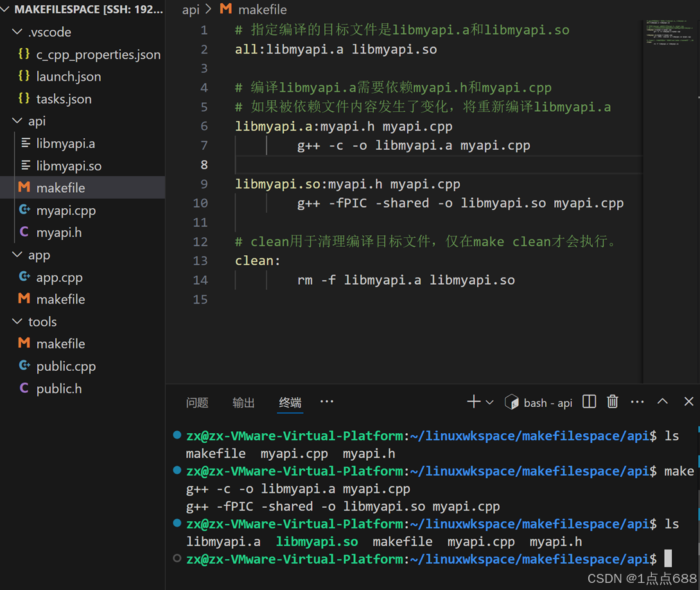Select the bash - api terminal shell icon
Screen dimensions: 700x590
coord(512,402)
